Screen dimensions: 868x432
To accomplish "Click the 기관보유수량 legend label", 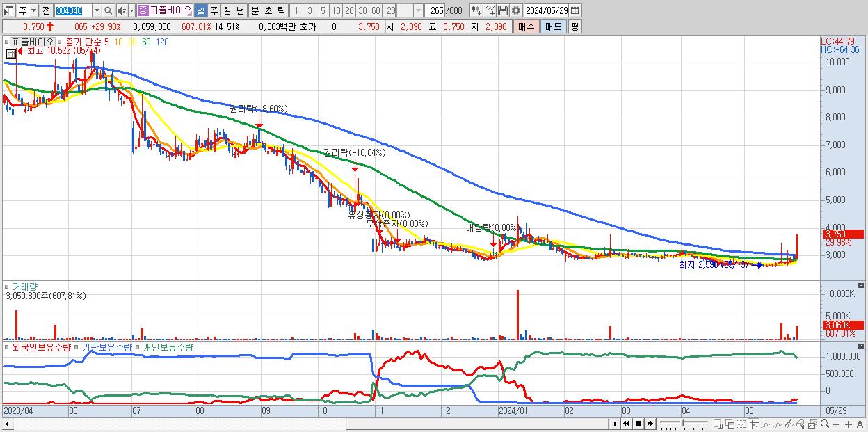I will [107, 346].
